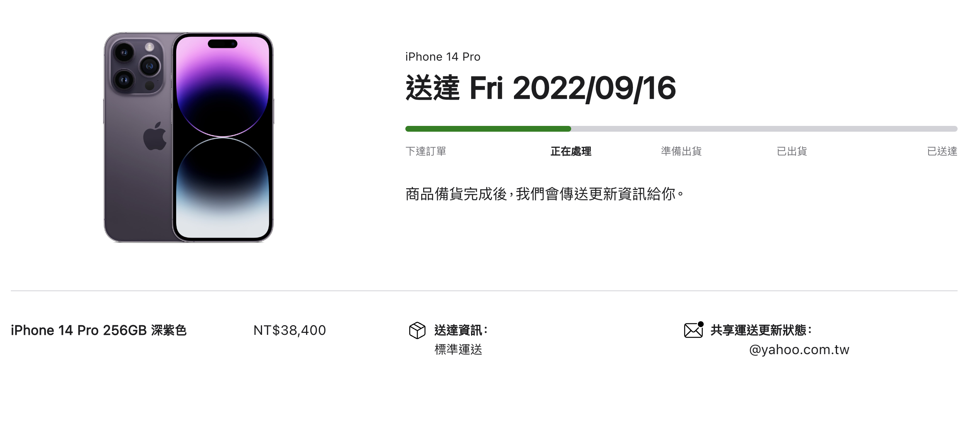Select the 下達訂單 status step

pyautogui.click(x=426, y=151)
